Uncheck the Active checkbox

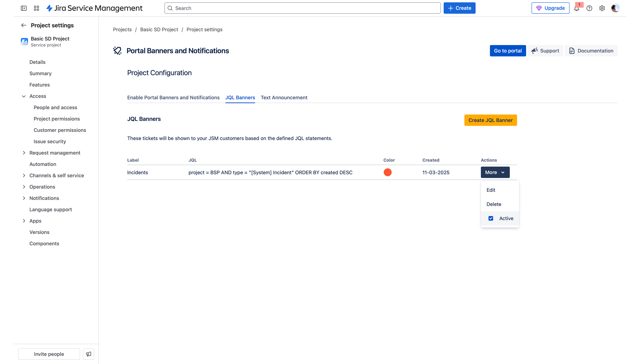pyautogui.click(x=491, y=218)
